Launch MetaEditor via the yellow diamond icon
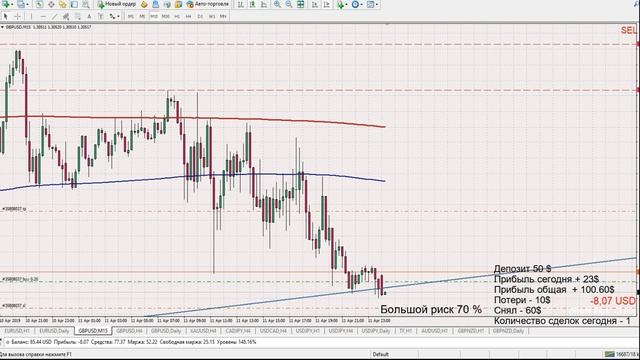Viewport: 640px width, 360px height. [x=144, y=4]
